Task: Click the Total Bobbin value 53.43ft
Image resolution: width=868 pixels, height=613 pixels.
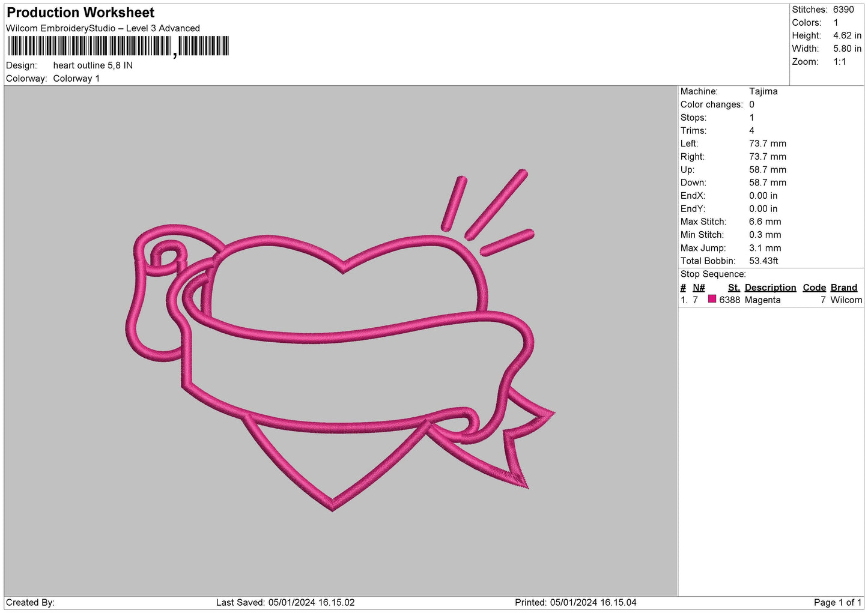Action: coord(763,261)
